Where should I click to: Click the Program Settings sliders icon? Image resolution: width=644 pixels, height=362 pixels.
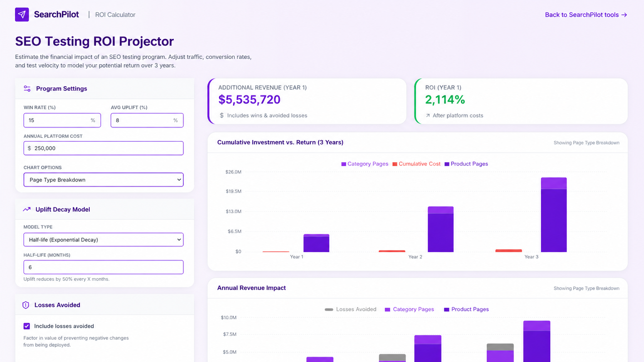point(27,88)
